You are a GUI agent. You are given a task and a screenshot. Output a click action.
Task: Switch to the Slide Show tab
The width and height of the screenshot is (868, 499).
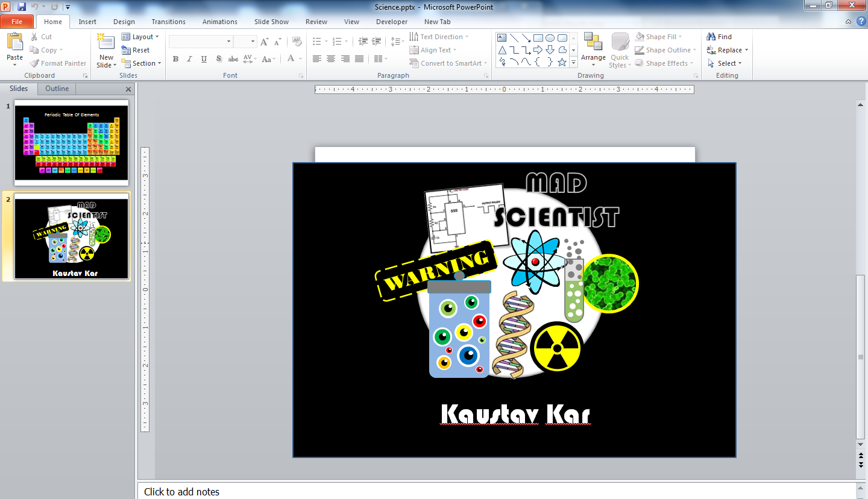pos(271,22)
